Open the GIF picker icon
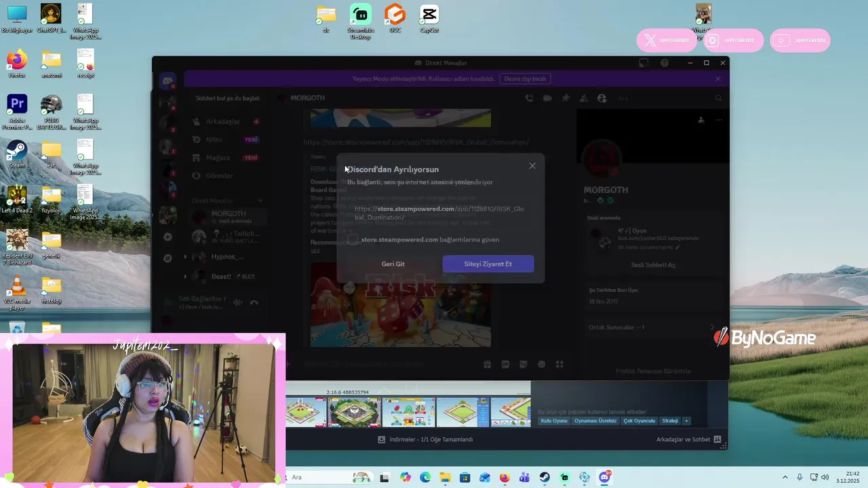868x488 pixels. (x=505, y=365)
